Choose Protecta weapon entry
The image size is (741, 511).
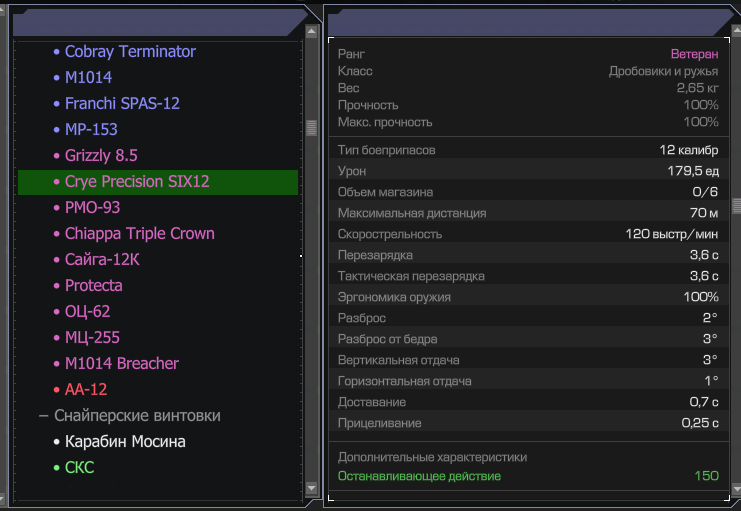tap(94, 286)
